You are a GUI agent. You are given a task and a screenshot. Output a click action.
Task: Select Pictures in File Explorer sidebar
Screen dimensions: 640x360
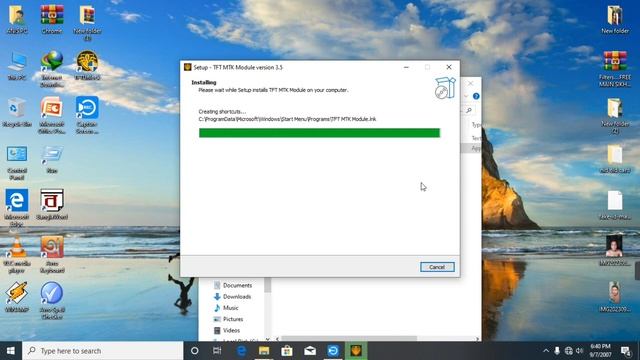click(x=228, y=319)
